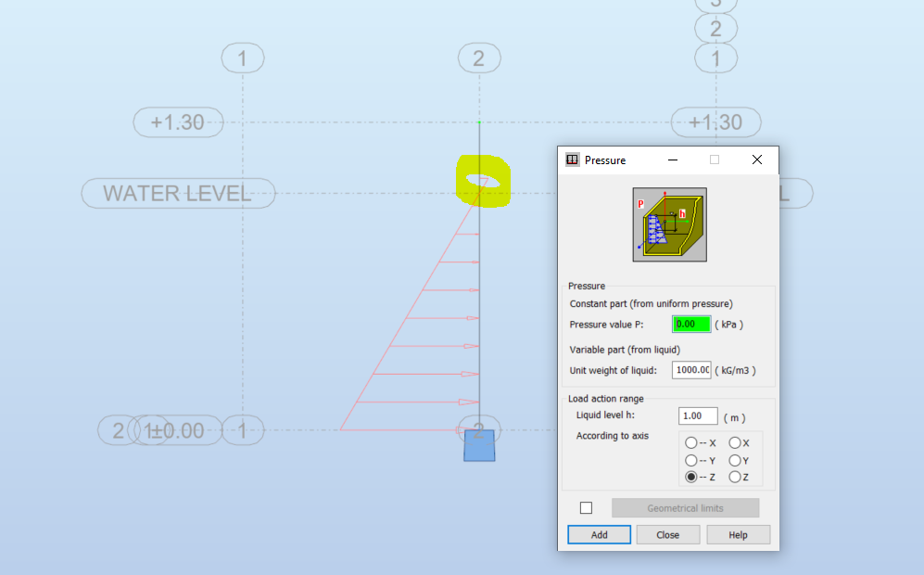The height and width of the screenshot is (575, 924).
Task: Click the pressure load preview image
Action: [x=669, y=225]
